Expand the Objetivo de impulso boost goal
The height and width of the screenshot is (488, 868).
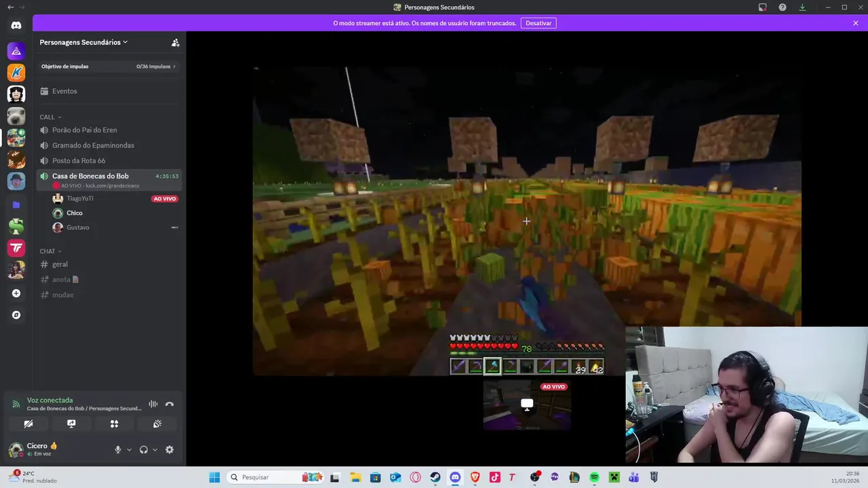[109, 66]
